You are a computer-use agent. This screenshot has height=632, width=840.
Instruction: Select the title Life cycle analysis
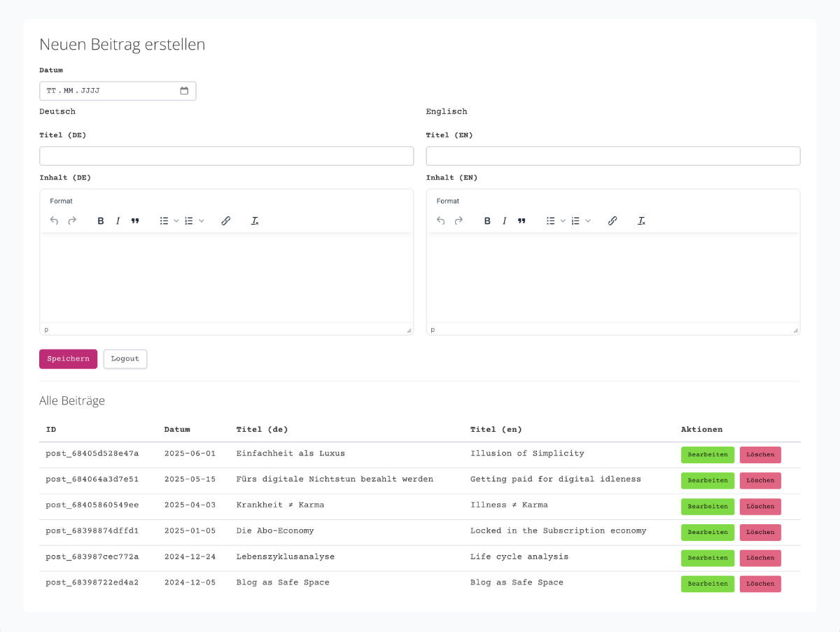coord(519,556)
